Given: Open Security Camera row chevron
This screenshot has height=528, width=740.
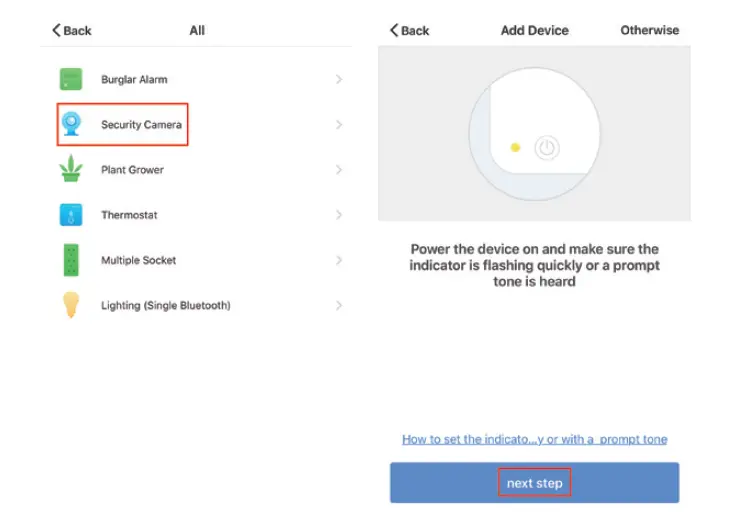Looking at the screenshot, I should 339,125.
